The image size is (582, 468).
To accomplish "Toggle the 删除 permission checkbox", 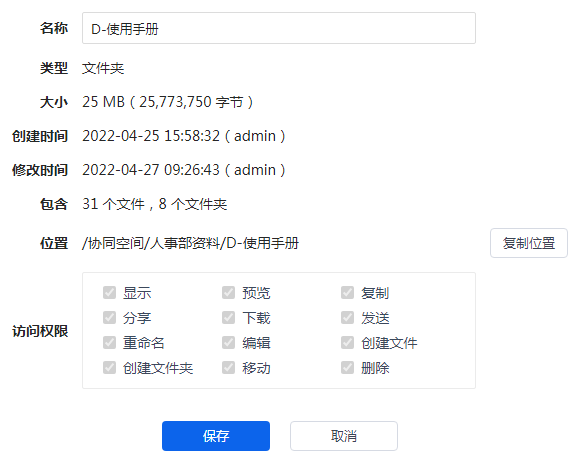I will point(347,368).
